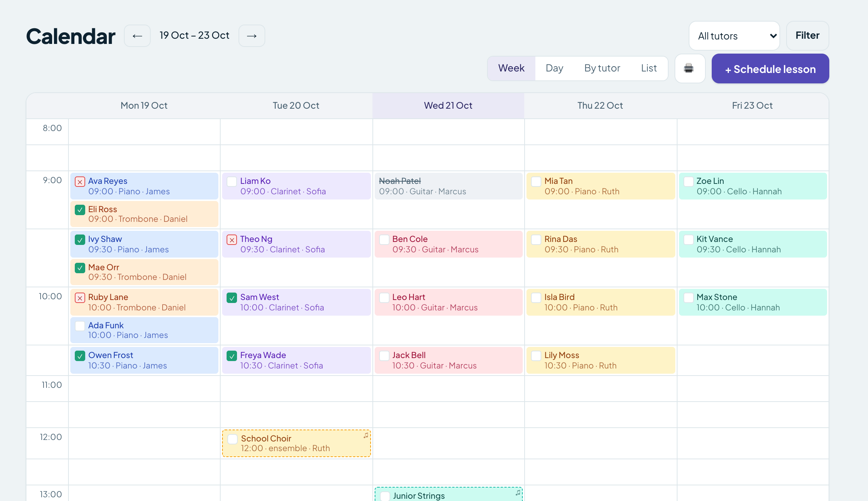The width and height of the screenshot is (868, 501).
Task: Click music note icon on Junior Strings
Action: [518, 492]
